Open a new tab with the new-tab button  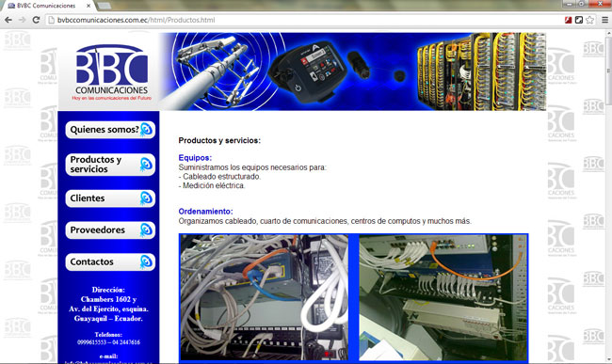click(x=104, y=6)
